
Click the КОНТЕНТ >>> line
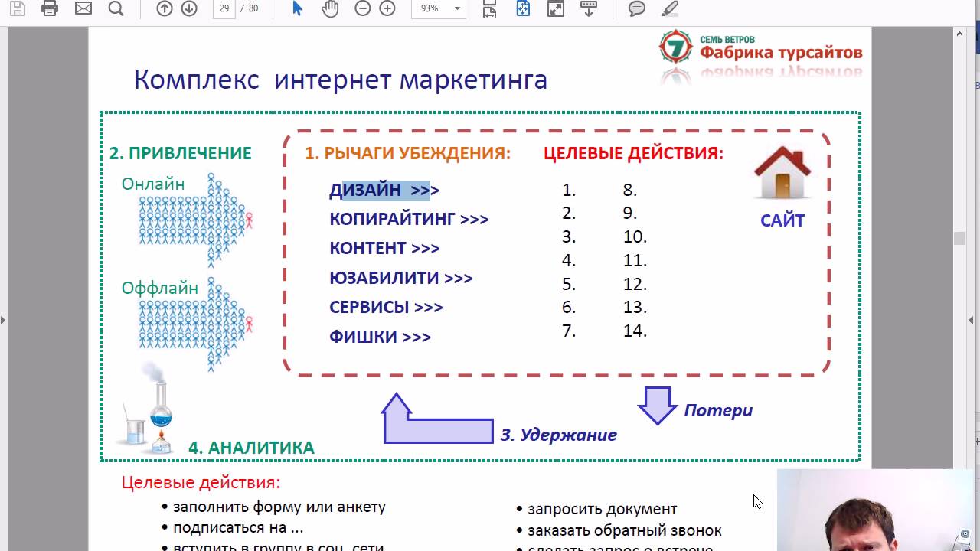coord(384,248)
